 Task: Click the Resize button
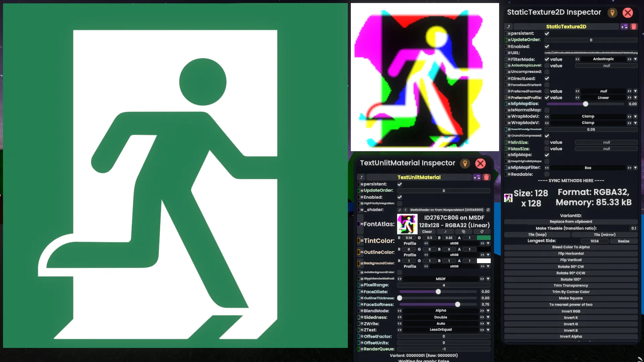pyautogui.click(x=624, y=241)
